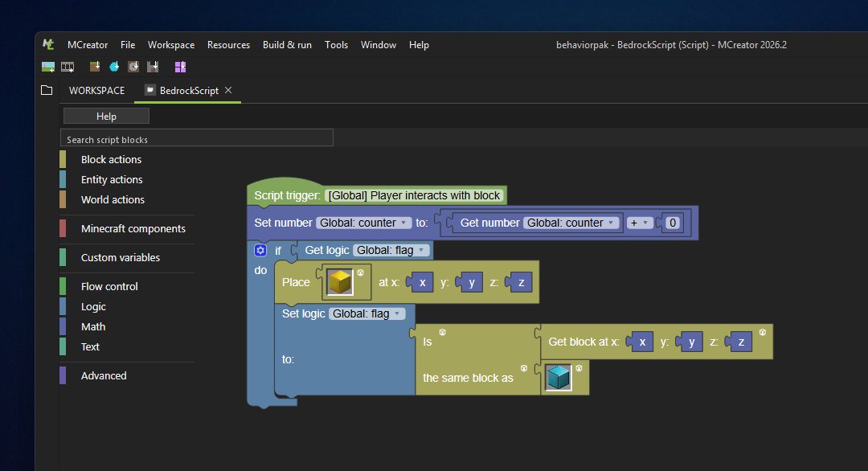Focus the Search script blocks field

click(x=197, y=137)
